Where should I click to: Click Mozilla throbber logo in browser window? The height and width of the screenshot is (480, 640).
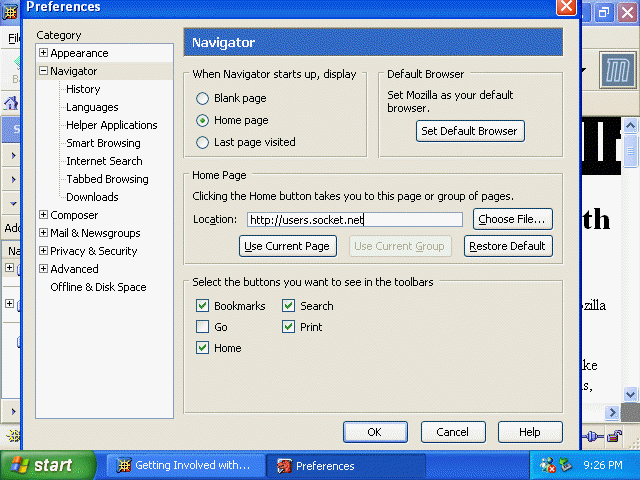tap(618, 71)
